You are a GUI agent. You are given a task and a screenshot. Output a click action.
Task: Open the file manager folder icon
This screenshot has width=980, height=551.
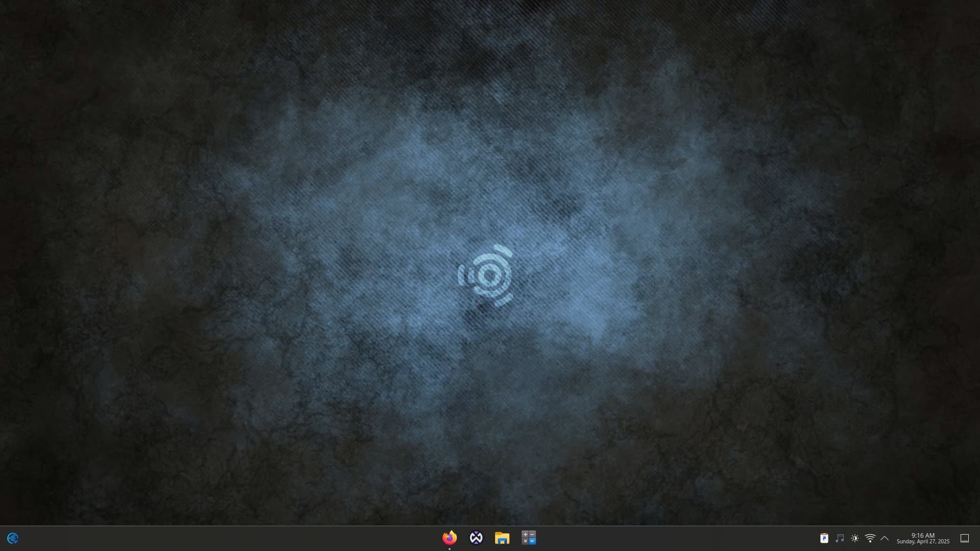pyautogui.click(x=502, y=538)
